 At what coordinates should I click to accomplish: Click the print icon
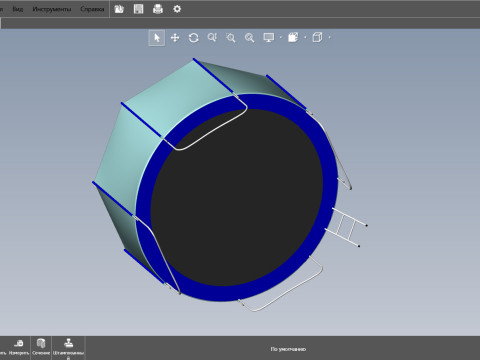(x=158, y=9)
